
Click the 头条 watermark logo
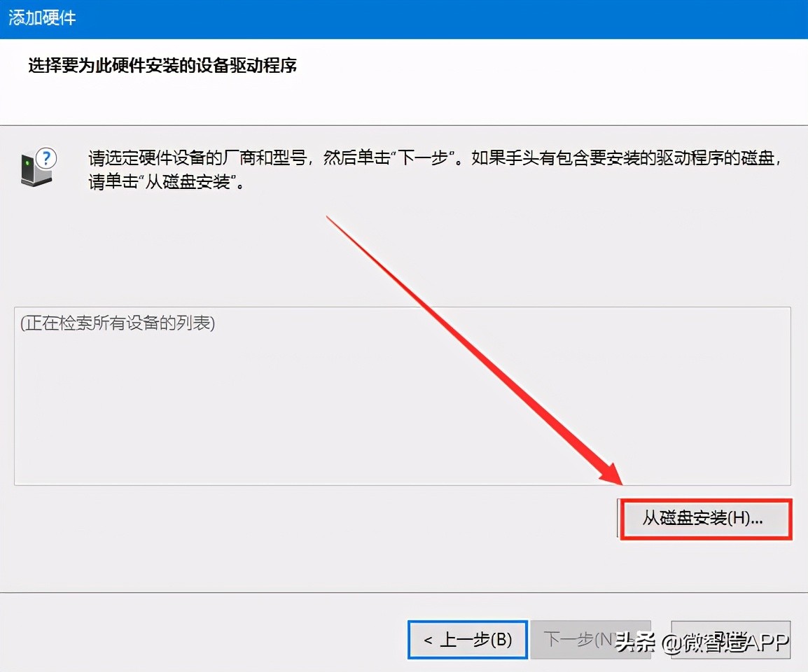pos(635,641)
